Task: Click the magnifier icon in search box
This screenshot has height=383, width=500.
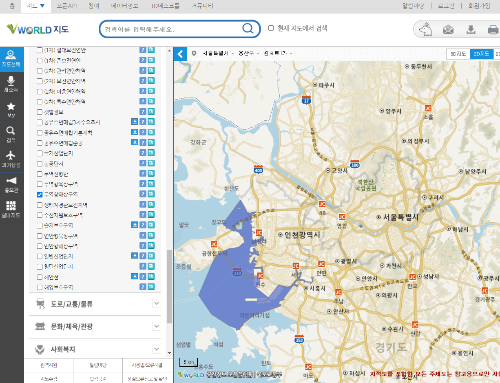Action: pyautogui.click(x=248, y=29)
